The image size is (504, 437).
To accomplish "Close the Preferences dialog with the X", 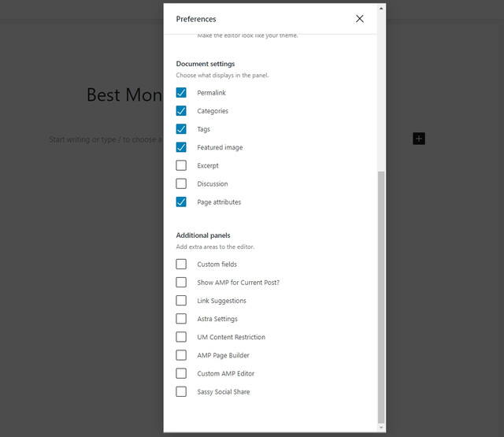I will coord(360,19).
